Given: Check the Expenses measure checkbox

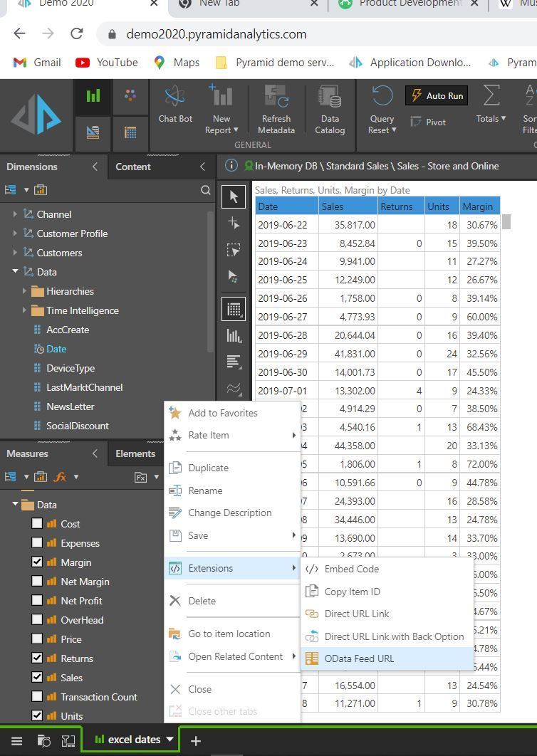Looking at the screenshot, I should (37, 543).
